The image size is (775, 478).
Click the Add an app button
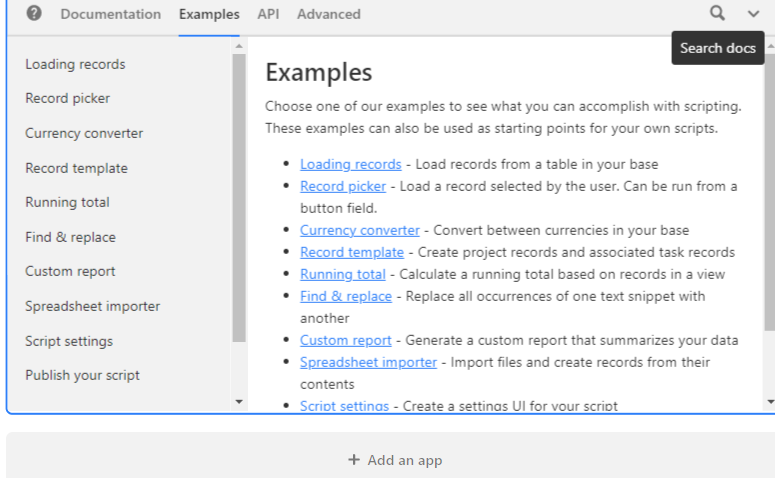tap(395, 460)
